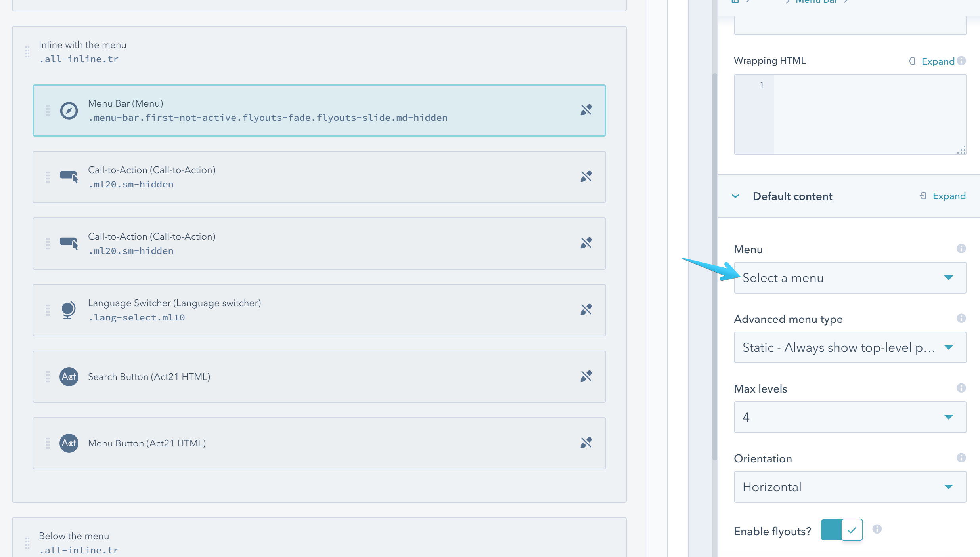Click the Expand link next to Default content
The height and width of the screenshot is (557, 980).
click(x=949, y=196)
